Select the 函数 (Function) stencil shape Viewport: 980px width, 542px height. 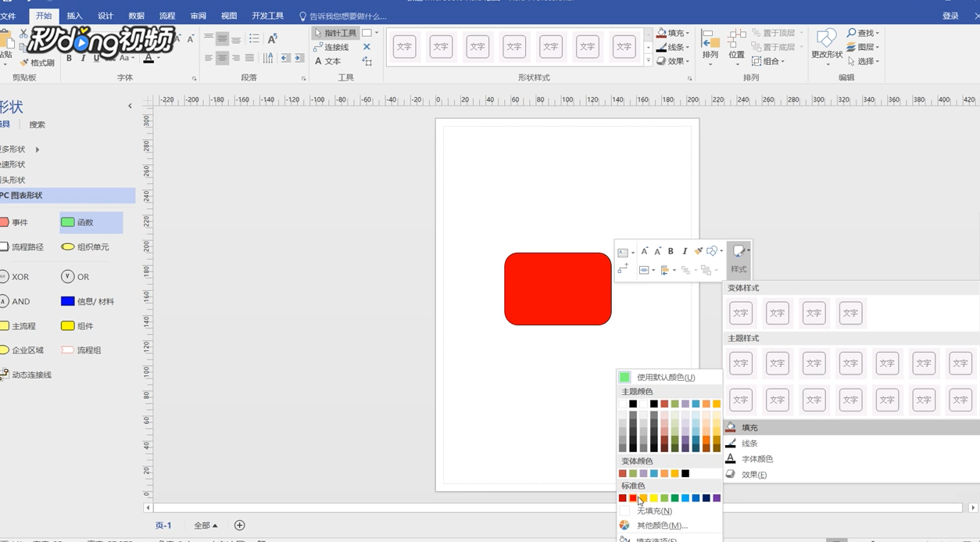(91, 222)
